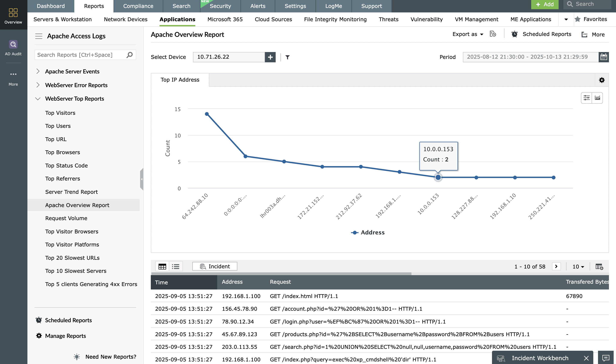Click the chart sliders options icon
Screen dimensions: 616x364
(x=586, y=98)
